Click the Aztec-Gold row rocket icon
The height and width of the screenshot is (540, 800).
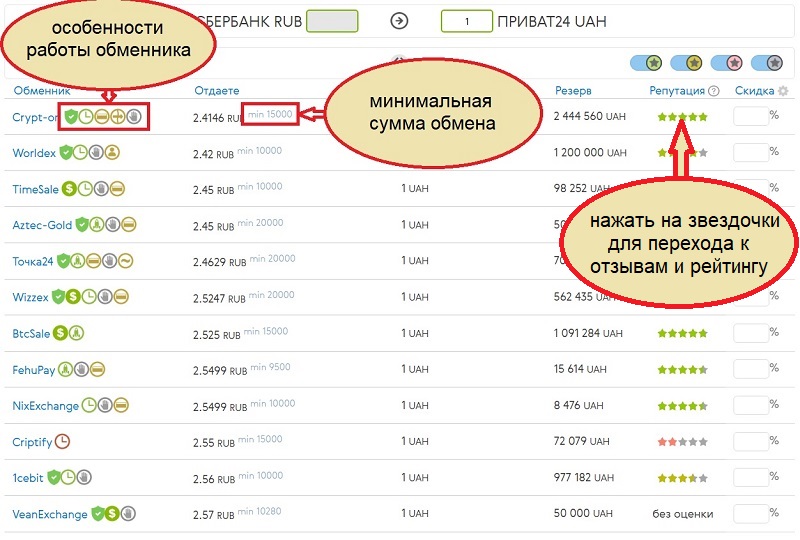pos(97,224)
